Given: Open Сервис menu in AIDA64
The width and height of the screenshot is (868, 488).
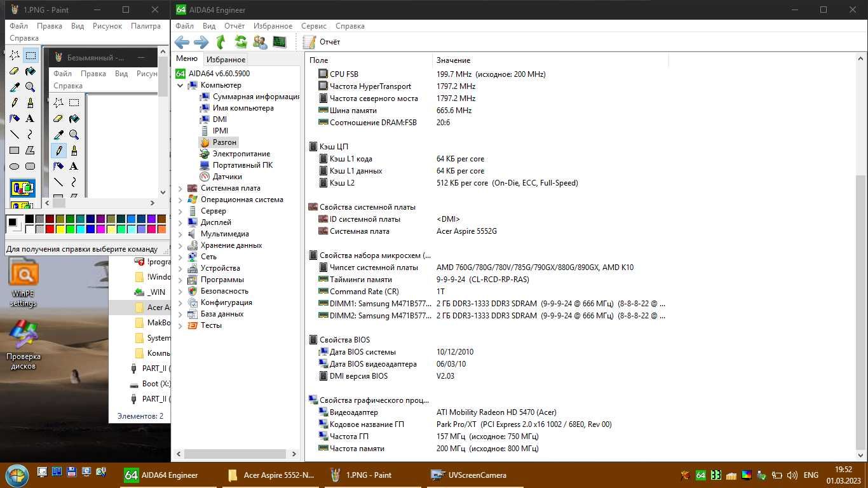Looking at the screenshot, I should (x=314, y=26).
